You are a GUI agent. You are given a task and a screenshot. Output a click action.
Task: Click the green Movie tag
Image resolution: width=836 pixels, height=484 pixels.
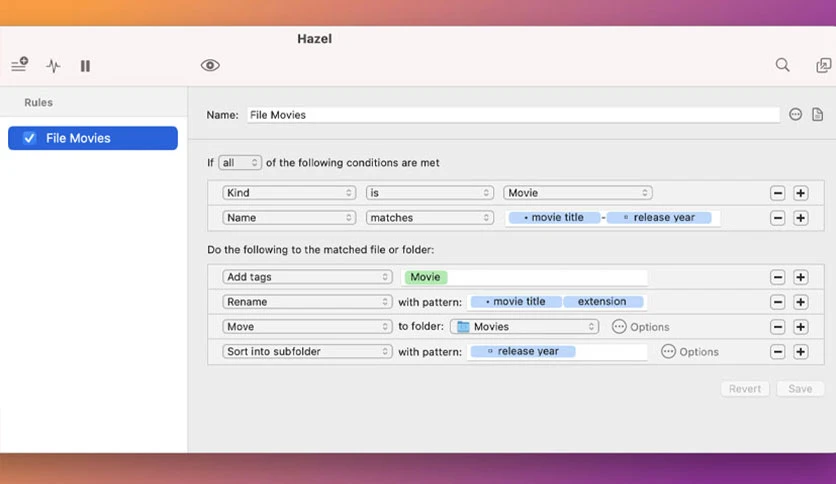425,277
